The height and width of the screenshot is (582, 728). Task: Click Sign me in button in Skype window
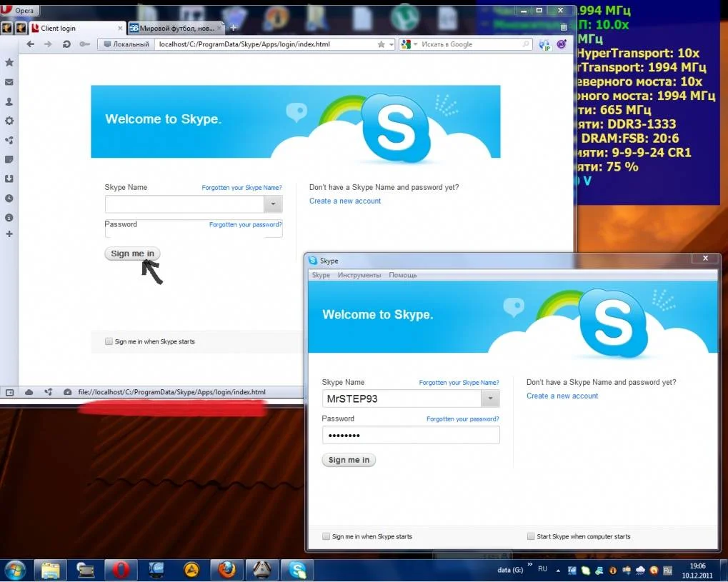[349, 460]
